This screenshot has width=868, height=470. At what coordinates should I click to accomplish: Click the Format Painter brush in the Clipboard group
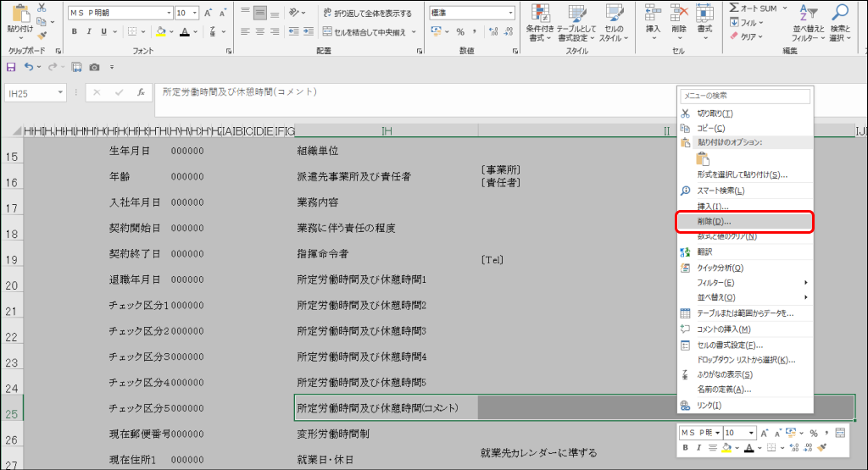tap(42, 36)
